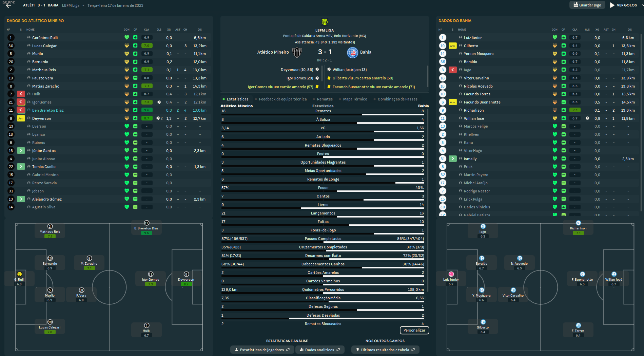Sort Atlético table by NOME column
644x356 pixels.
pos(31,30)
